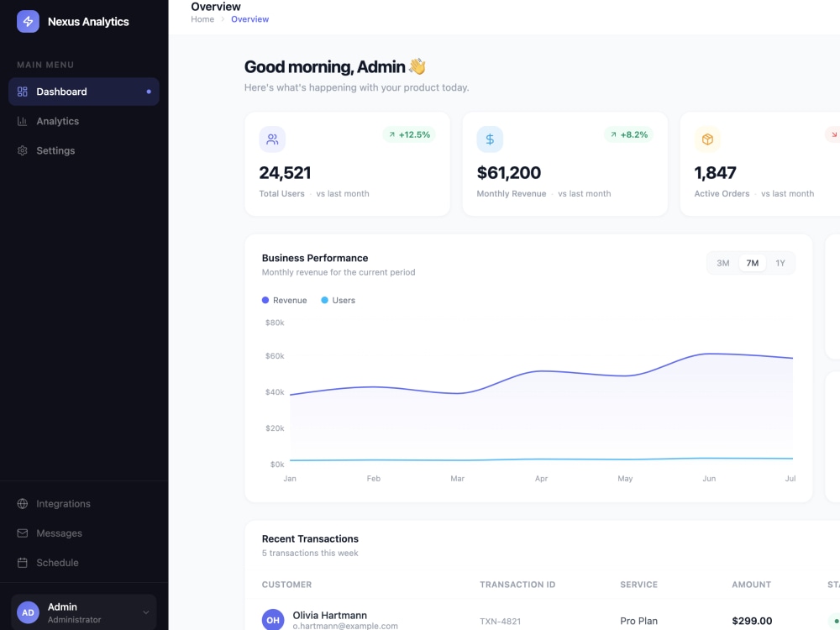The image size is (840, 630).
Task: Click the Integrations globe icon
Action: pyautogui.click(x=22, y=503)
